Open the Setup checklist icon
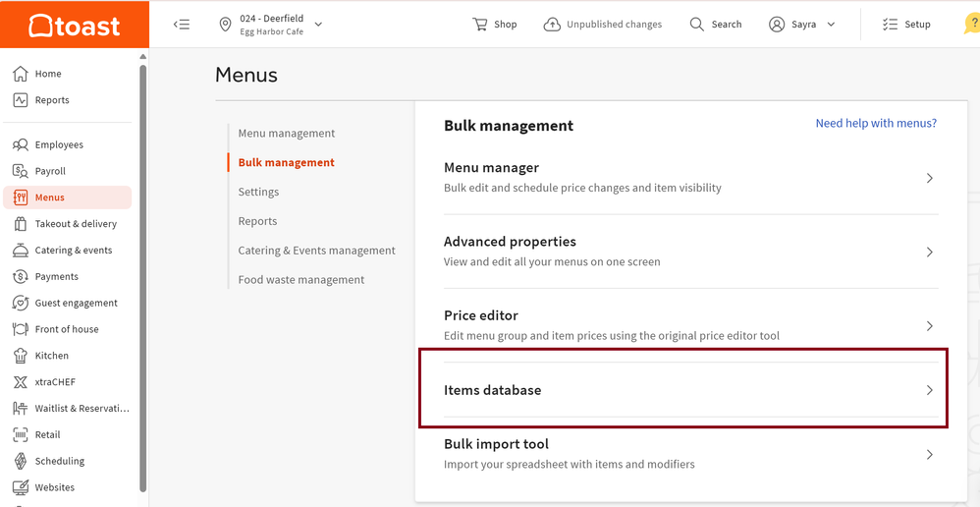The image size is (980, 507). [890, 25]
